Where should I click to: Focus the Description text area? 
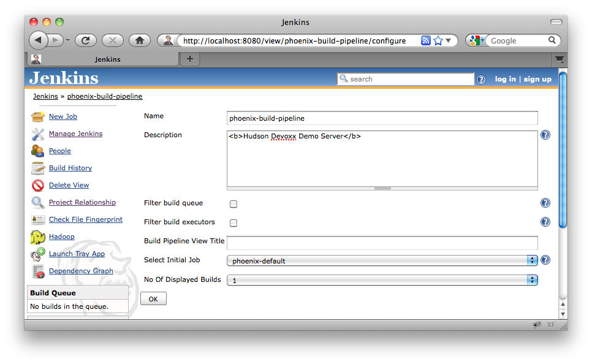382,159
